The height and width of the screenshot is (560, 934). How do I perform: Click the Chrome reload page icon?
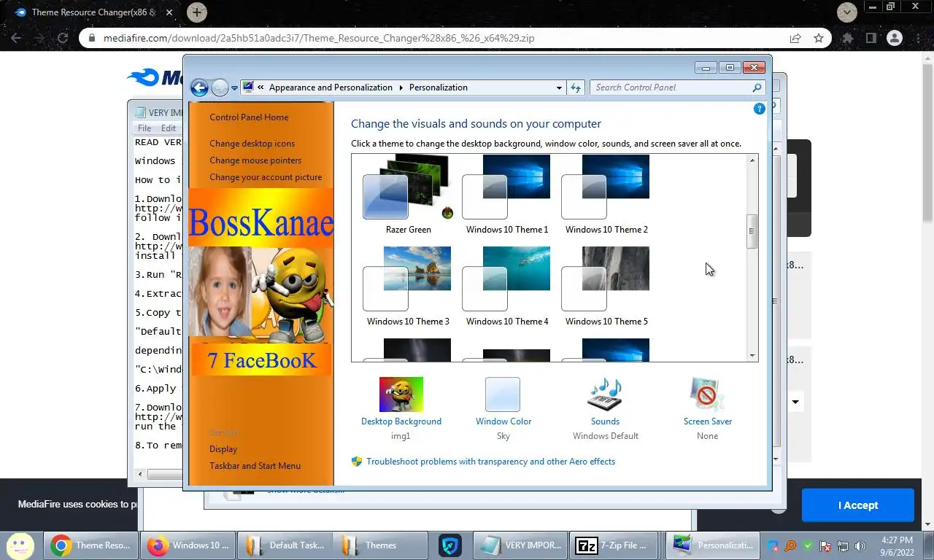(x=63, y=38)
